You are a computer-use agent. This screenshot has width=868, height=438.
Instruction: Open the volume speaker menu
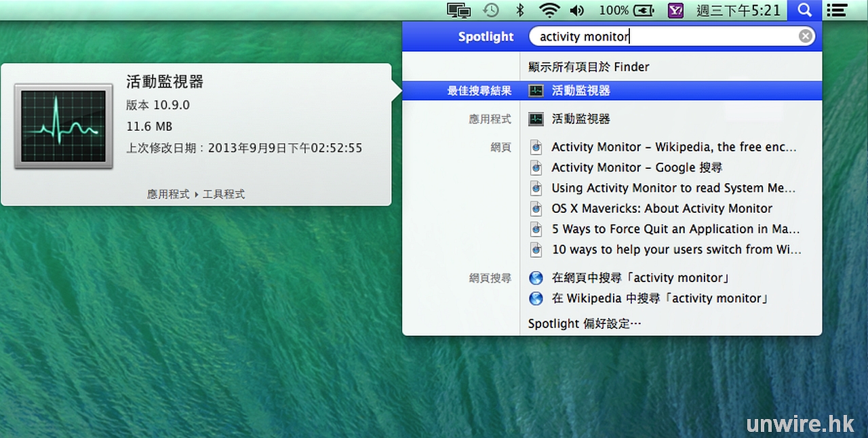click(x=577, y=10)
